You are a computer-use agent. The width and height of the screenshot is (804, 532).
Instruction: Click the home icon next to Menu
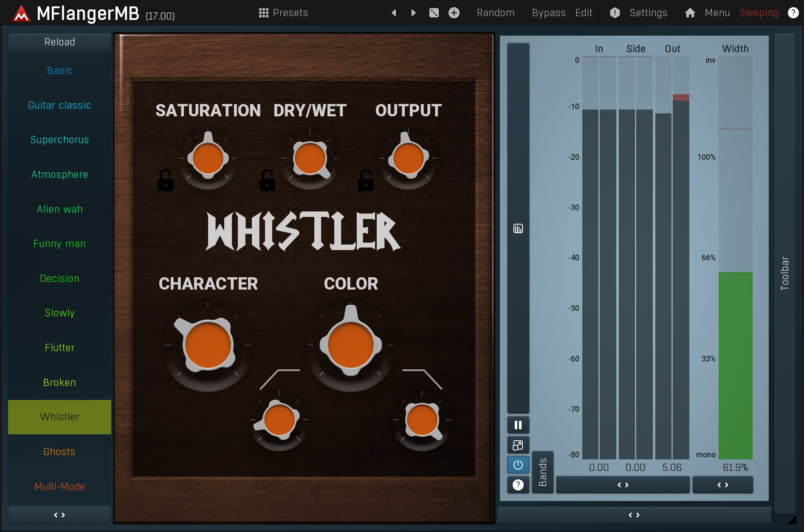click(690, 13)
